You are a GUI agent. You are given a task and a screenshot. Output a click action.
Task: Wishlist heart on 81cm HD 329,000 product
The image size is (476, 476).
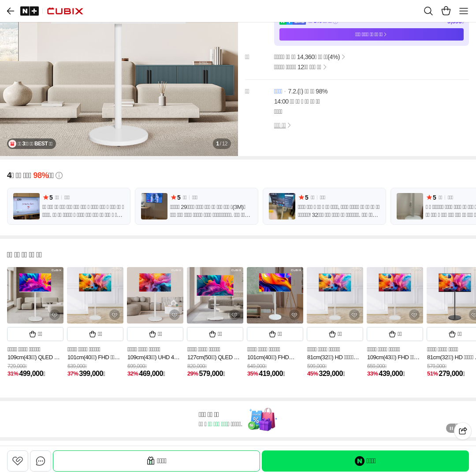pyautogui.click(x=354, y=315)
